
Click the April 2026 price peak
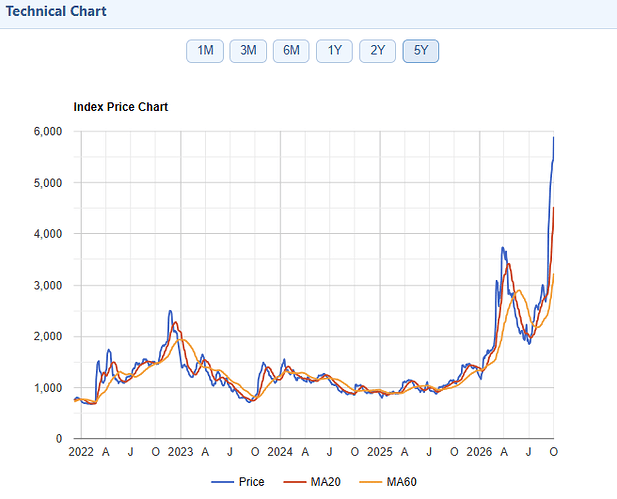502,248
